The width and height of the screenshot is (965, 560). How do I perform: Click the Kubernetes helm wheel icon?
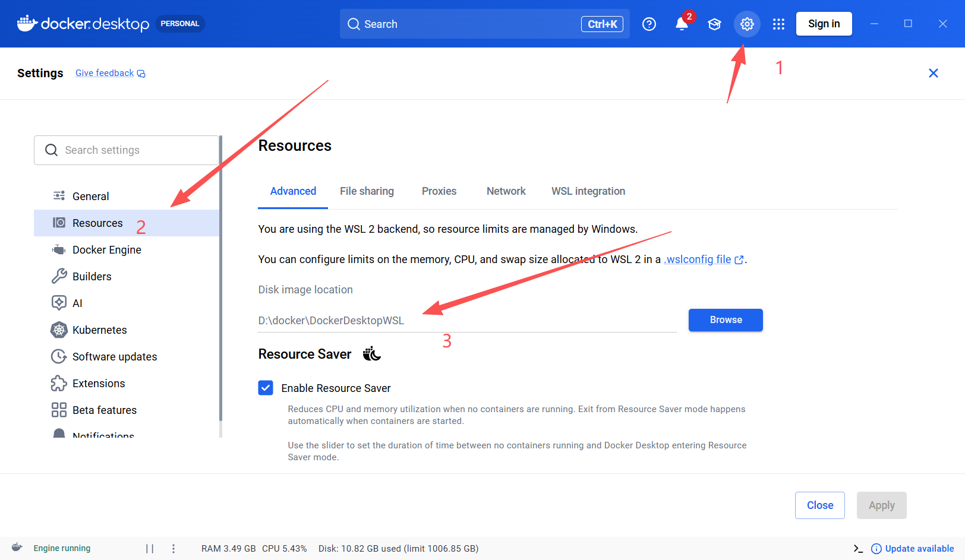(x=59, y=330)
